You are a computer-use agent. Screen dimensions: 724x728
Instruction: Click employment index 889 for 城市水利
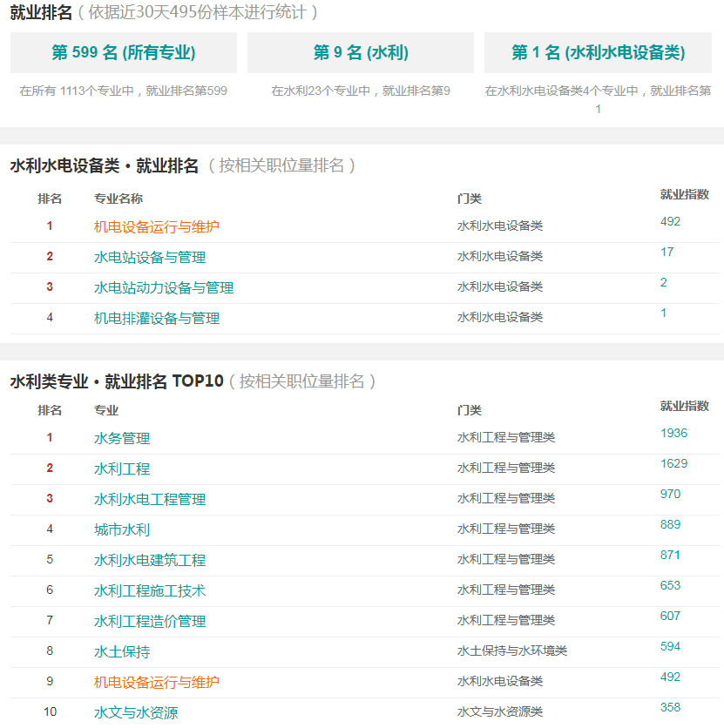pyautogui.click(x=670, y=524)
